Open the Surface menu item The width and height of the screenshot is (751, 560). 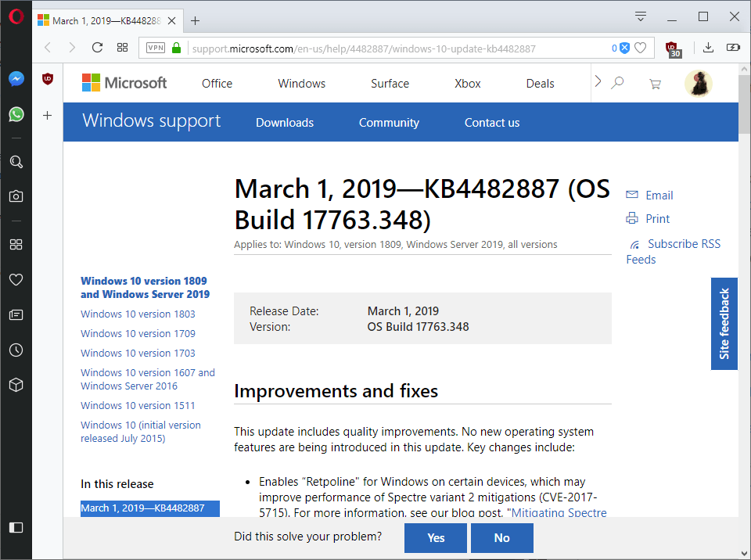tap(390, 84)
